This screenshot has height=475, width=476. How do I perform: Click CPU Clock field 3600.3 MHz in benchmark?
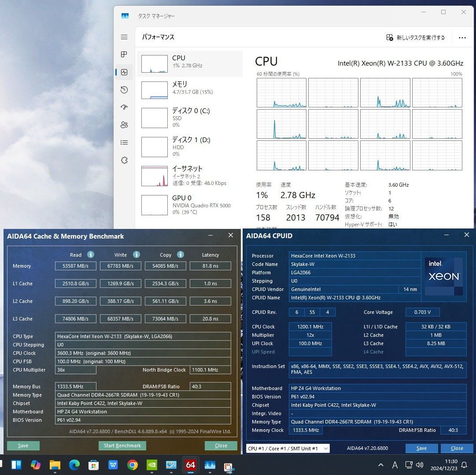click(x=143, y=353)
